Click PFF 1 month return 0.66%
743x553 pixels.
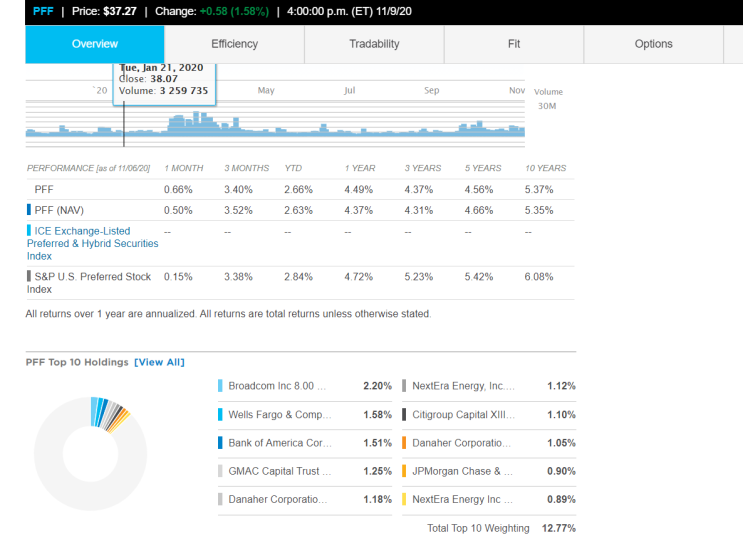(178, 190)
